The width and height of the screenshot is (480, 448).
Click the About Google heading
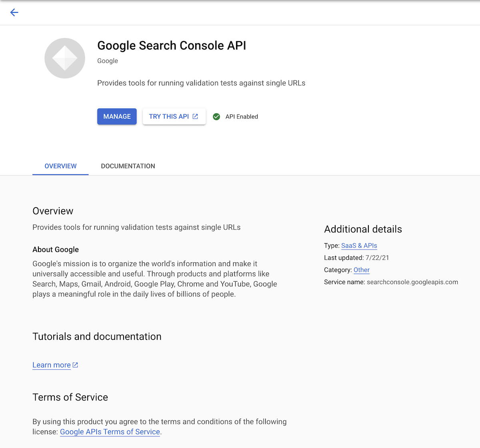point(56,250)
